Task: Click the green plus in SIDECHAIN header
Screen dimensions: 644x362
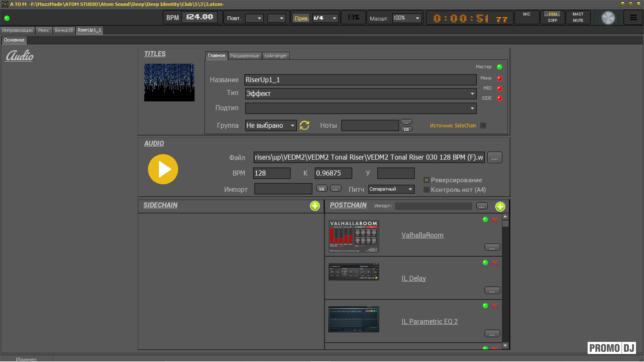Action: pyautogui.click(x=315, y=206)
